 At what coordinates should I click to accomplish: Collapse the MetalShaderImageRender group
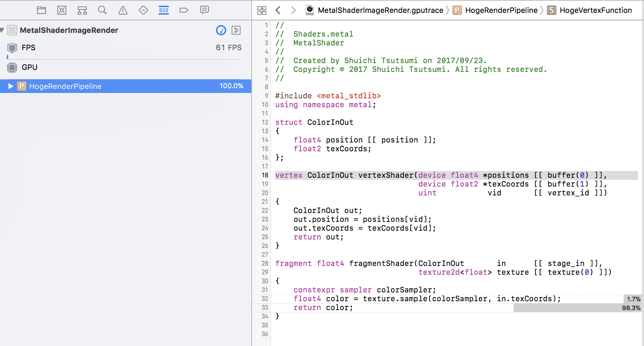click(3, 30)
